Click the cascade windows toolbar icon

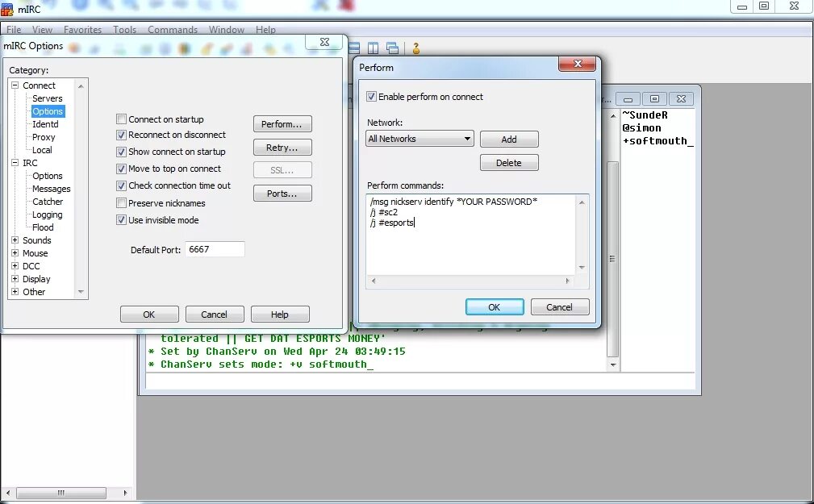tap(392, 48)
